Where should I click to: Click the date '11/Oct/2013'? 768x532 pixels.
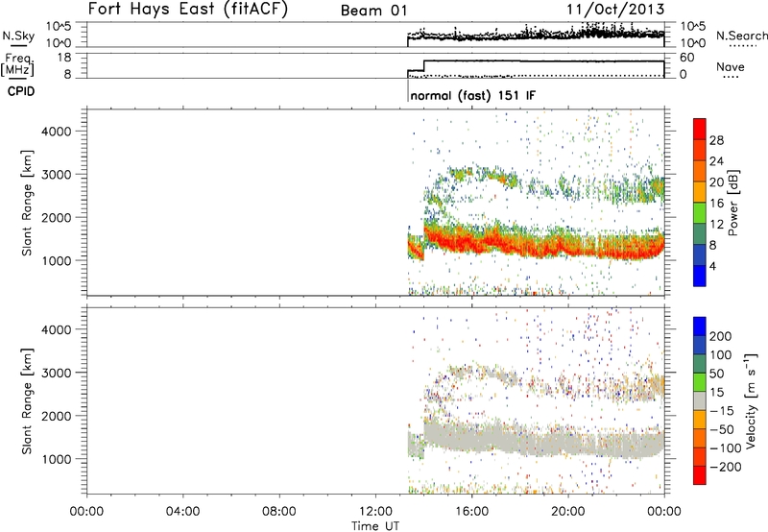pyautogui.click(x=615, y=9)
